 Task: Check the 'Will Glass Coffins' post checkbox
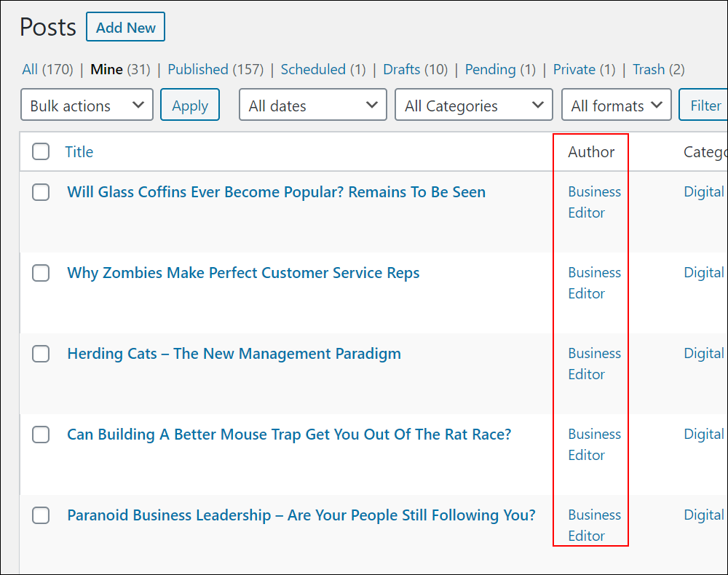pos(41,192)
